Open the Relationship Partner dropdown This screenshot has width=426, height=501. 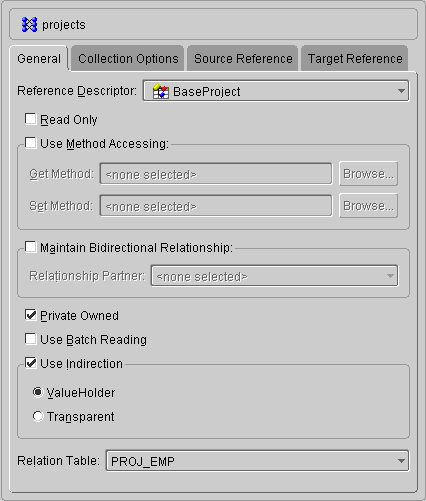pos(274,276)
